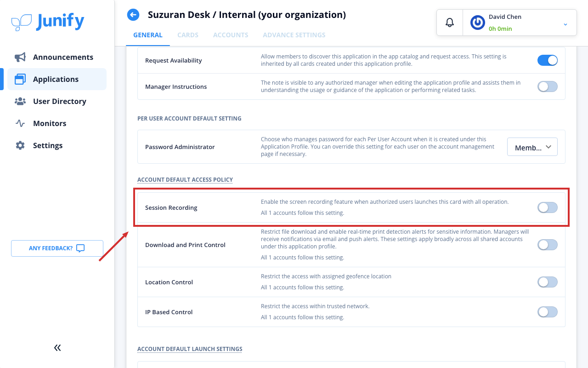
Task: Go back with the blue arrow button
Action: [133, 15]
